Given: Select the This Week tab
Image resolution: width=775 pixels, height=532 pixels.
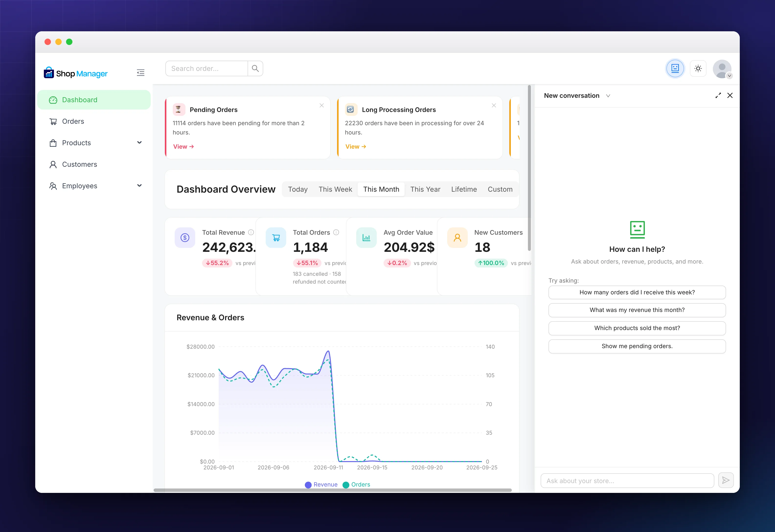Looking at the screenshot, I should (335, 189).
